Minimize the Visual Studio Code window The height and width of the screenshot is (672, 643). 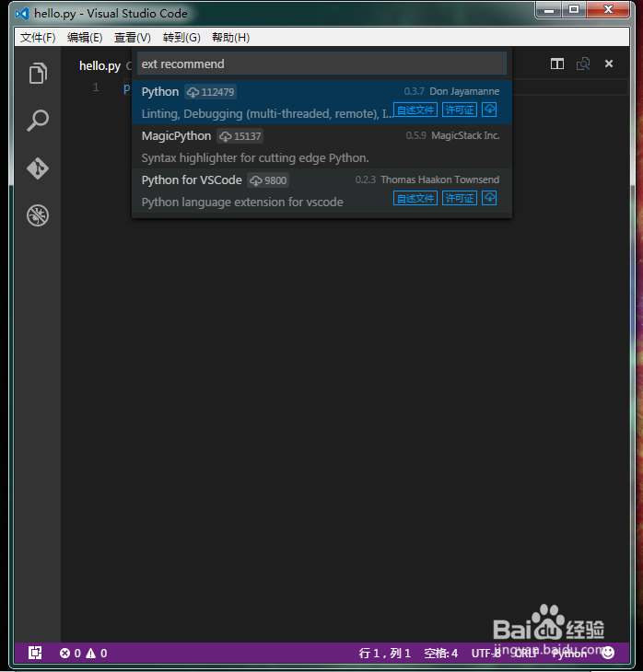click(549, 10)
